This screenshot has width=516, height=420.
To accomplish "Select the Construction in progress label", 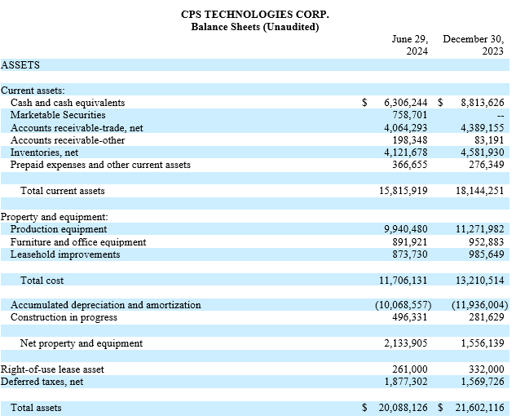I will point(64,317).
